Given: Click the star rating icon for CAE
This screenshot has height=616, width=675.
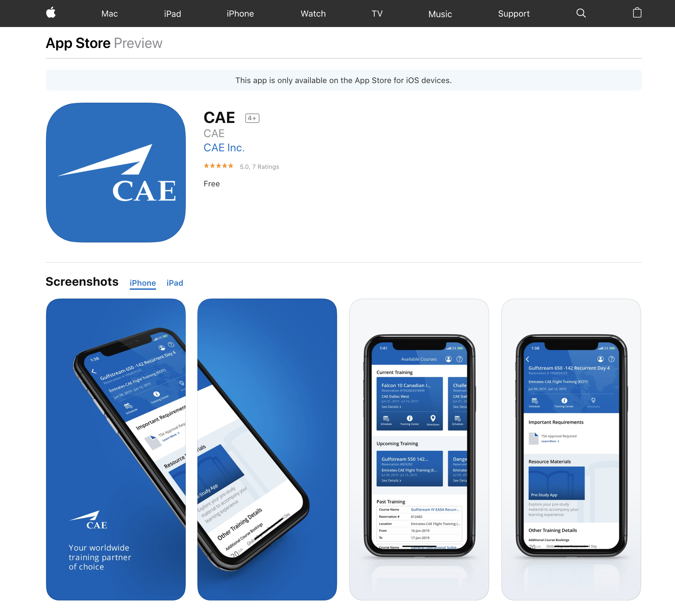Looking at the screenshot, I should 218,166.
